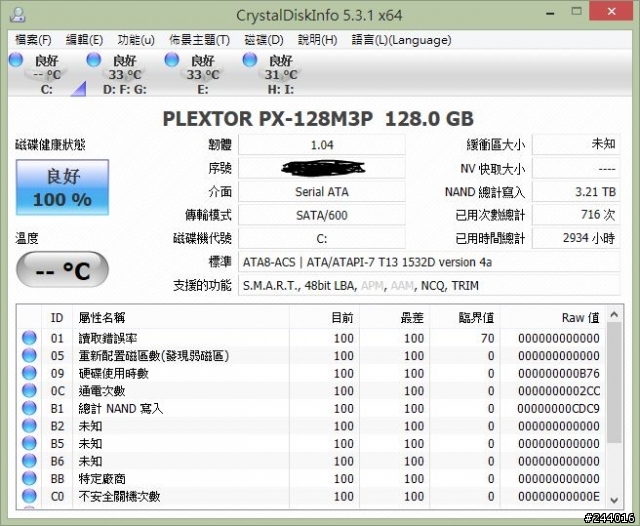
Task: Click status orb for attribute C0
Action: [29, 496]
